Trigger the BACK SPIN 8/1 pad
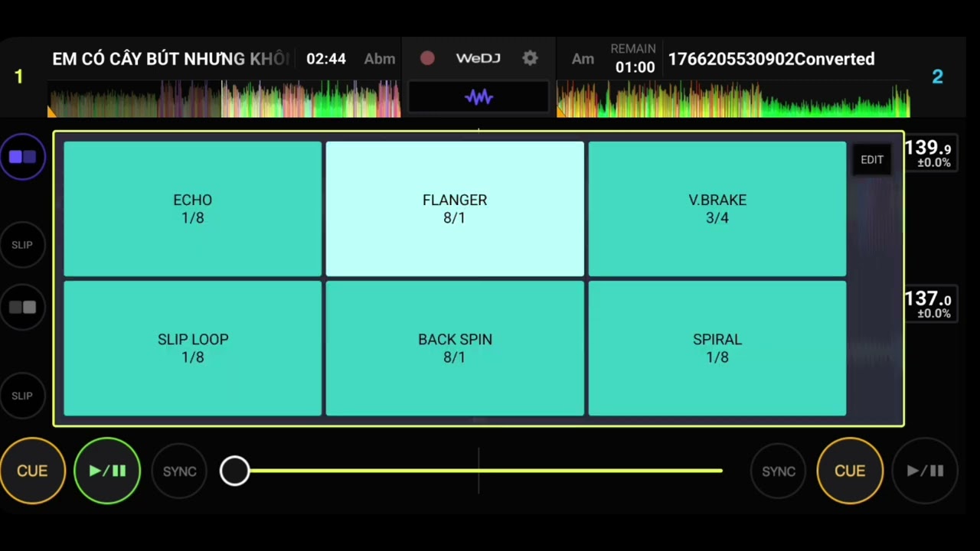The image size is (980, 551). tap(455, 348)
